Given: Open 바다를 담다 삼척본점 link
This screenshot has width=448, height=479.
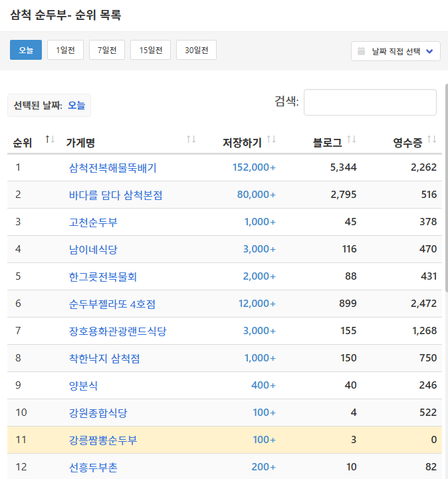Looking at the screenshot, I should [x=116, y=195].
